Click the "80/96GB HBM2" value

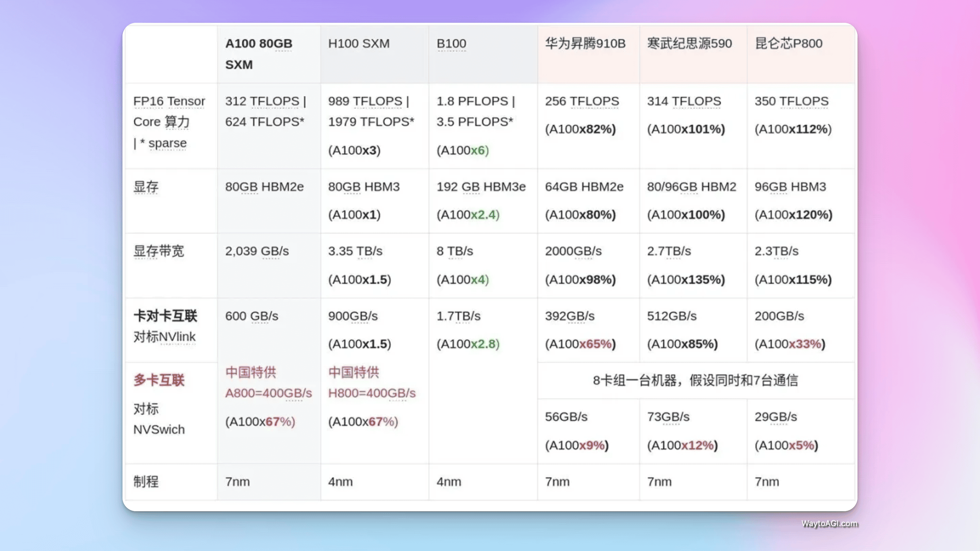[692, 187]
